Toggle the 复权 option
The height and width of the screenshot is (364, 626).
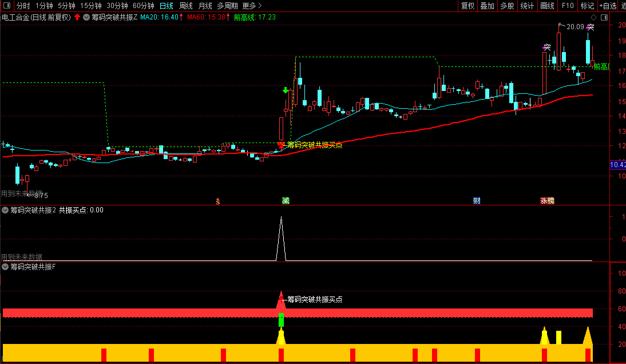467,6
